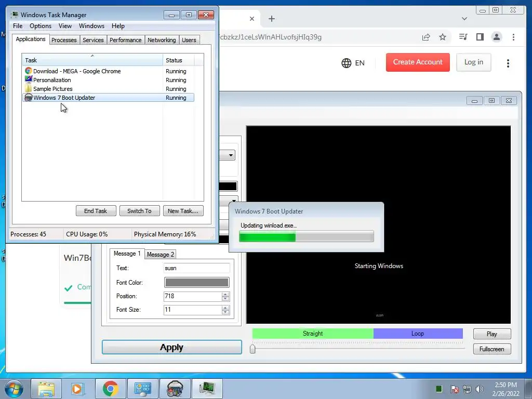Switch to the Processes tab
The height and width of the screenshot is (399, 532).
coord(64,40)
